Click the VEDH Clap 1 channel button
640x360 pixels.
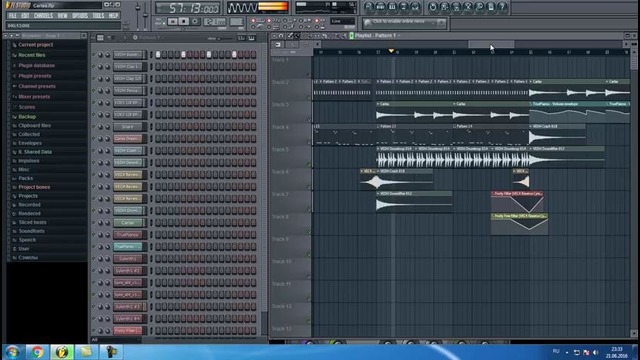[128, 67]
